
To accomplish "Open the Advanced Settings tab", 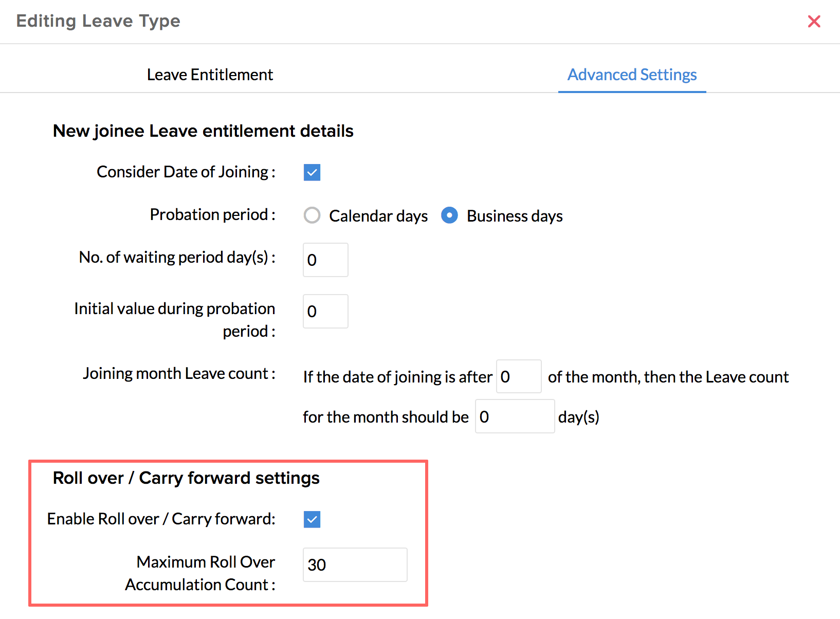I will pyautogui.click(x=632, y=75).
